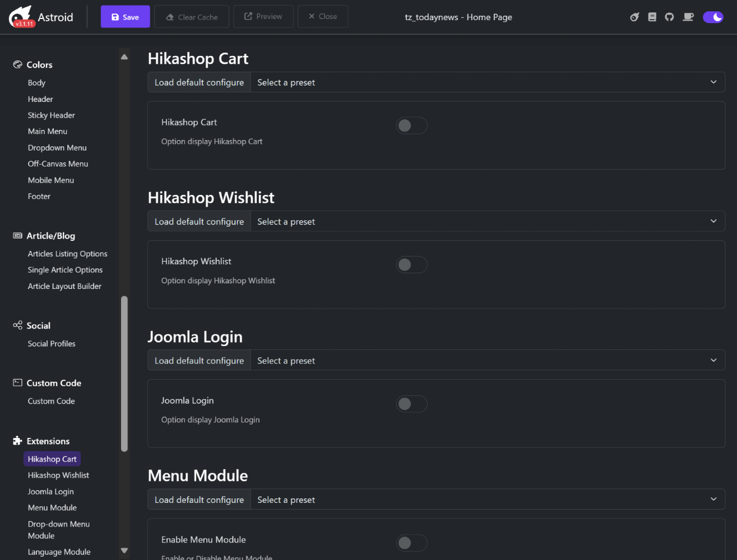Click the Custom Code section heading
Image resolution: width=737 pixels, height=560 pixels.
[x=54, y=383]
